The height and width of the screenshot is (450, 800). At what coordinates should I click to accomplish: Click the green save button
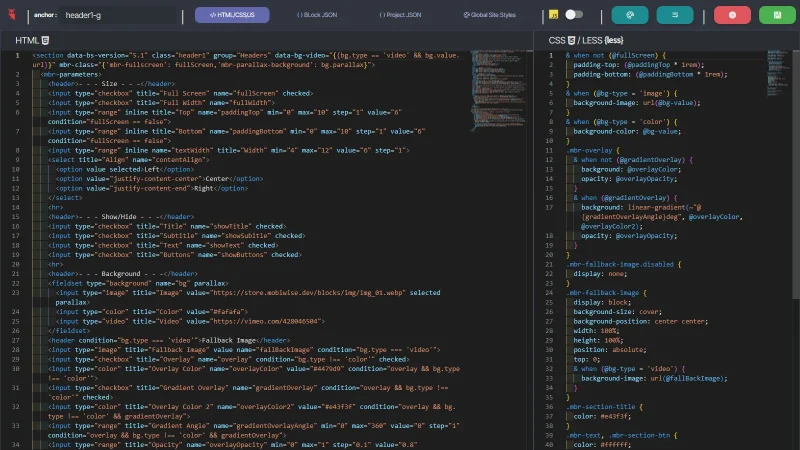(777, 15)
